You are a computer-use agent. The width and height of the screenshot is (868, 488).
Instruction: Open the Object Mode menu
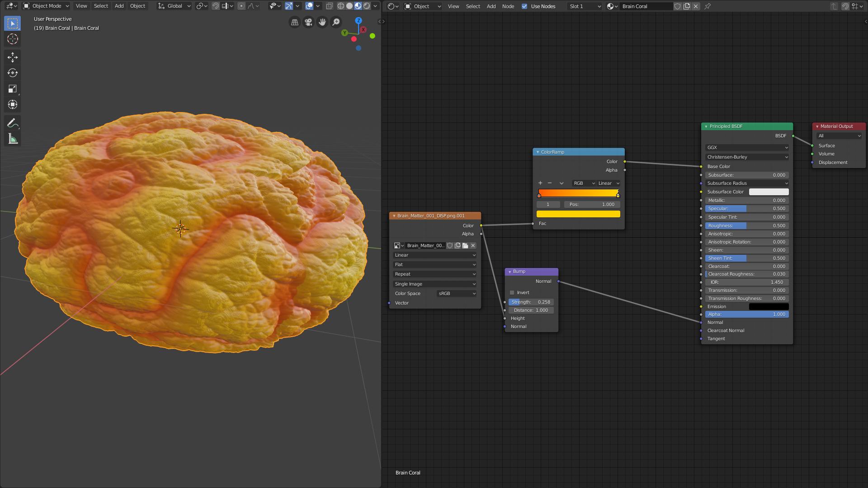coord(47,6)
